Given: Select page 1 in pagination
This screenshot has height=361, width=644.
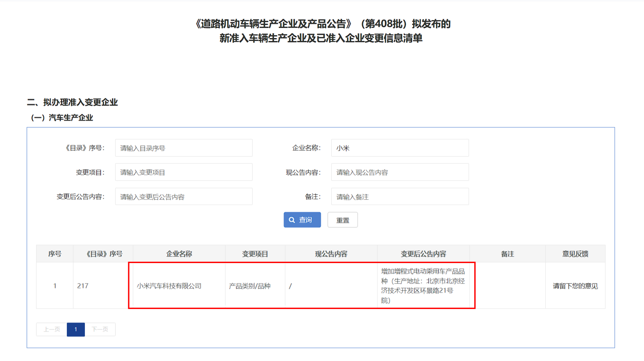Looking at the screenshot, I should (x=76, y=329).
